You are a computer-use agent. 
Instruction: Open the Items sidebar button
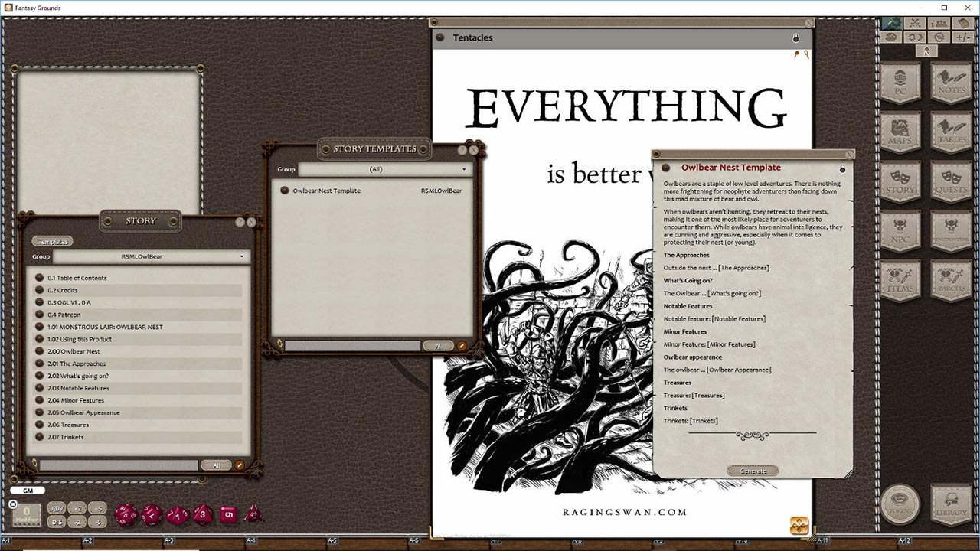(x=900, y=281)
